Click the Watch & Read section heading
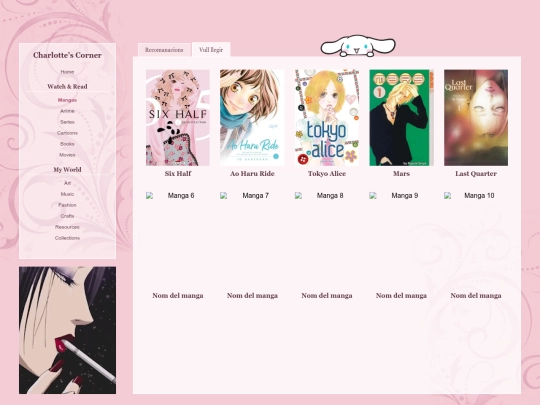Viewport: 540px width, 405px height. click(x=67, y=86)
